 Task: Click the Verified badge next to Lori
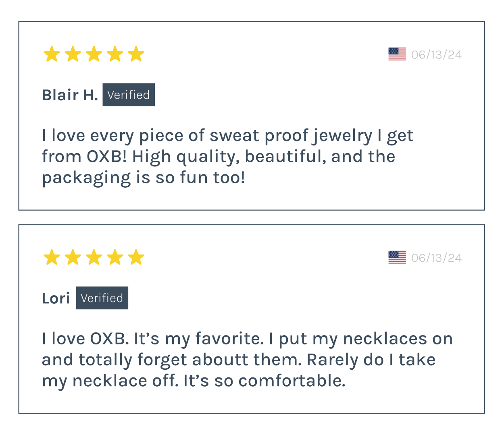[x=102, y=298]
